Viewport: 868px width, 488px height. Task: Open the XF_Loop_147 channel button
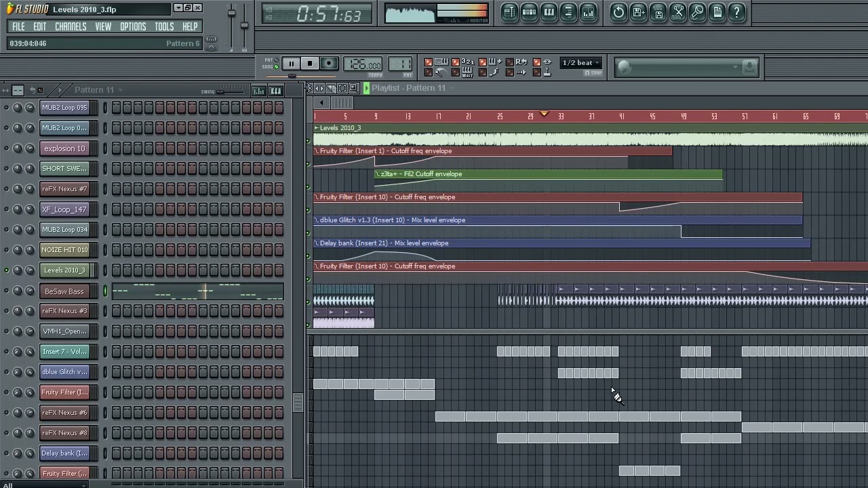pos(64,209)
